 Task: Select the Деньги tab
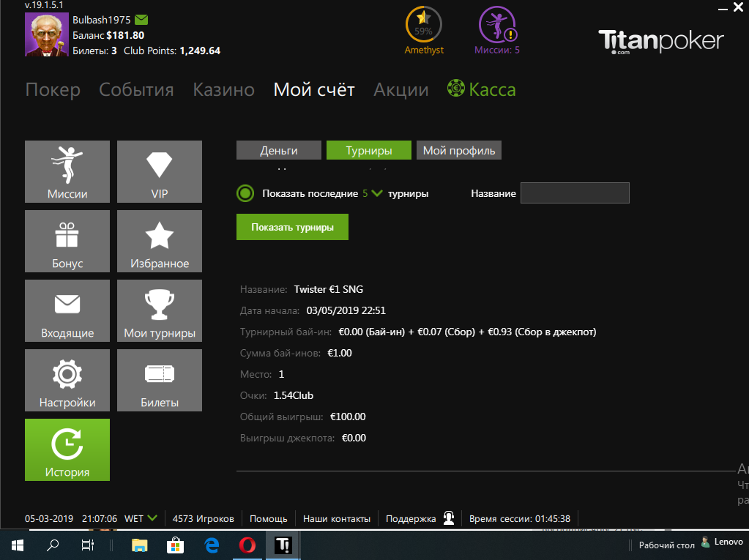[x=279, y=150]
